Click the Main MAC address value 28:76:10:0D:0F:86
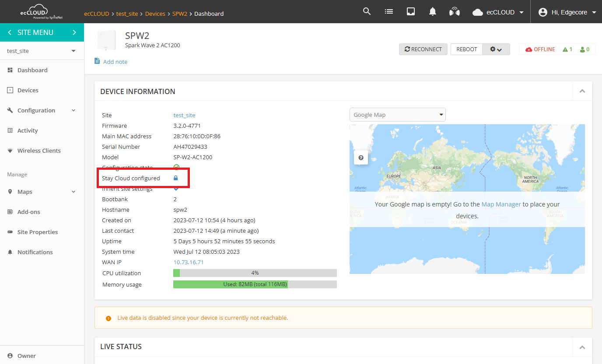This screenshot has width=602, height=364. (197, 136)
